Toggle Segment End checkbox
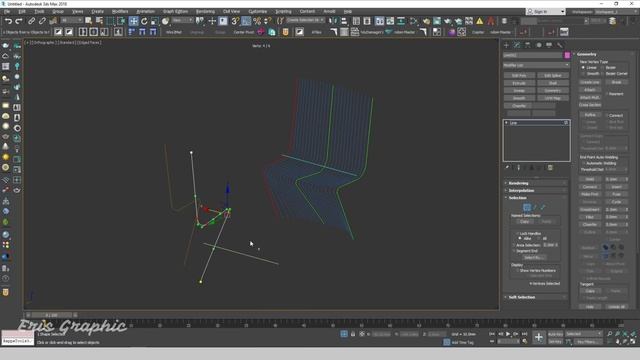640x360 pixels. (514, 251)
